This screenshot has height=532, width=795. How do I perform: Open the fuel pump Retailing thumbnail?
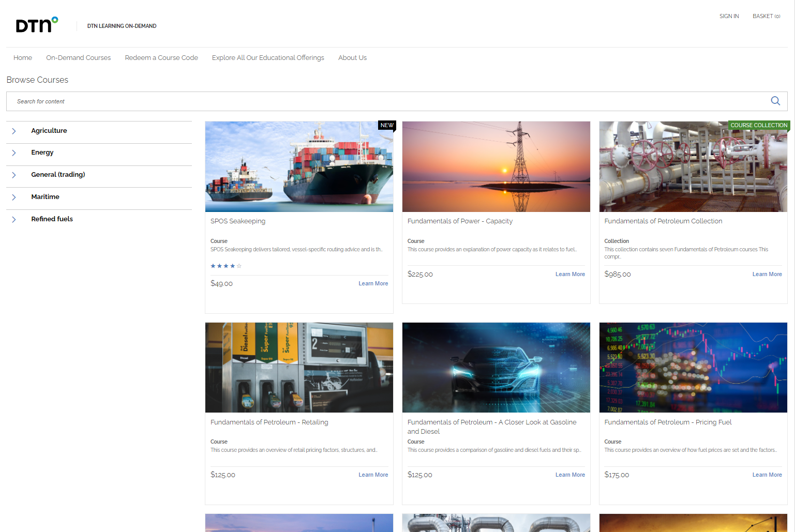click(x=299, y=368)
